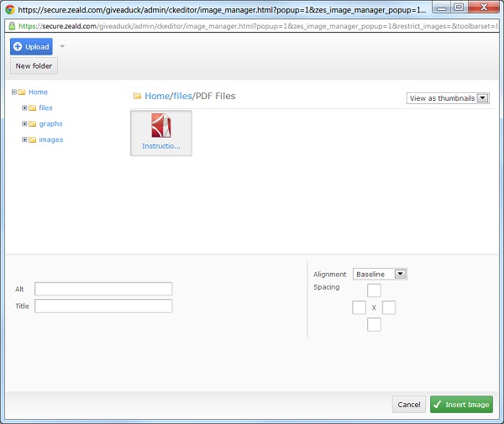Click the PDF Files breadcrumb text

pos(215,96)
